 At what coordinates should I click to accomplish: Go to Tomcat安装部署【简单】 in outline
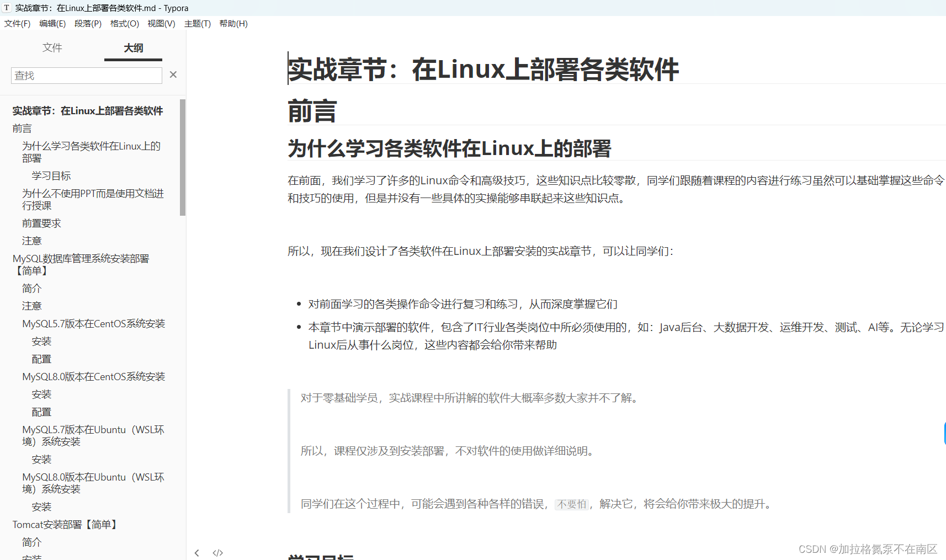(x=66, y=525)
